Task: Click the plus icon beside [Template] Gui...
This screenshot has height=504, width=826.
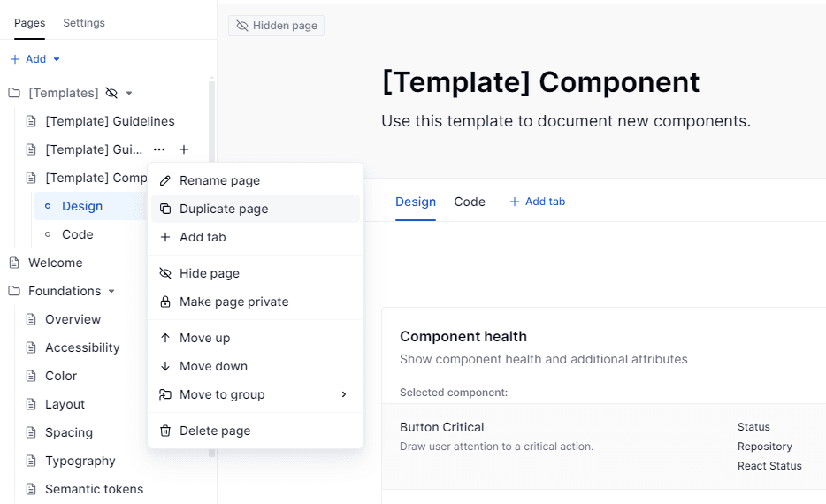Action: point(184,149)
